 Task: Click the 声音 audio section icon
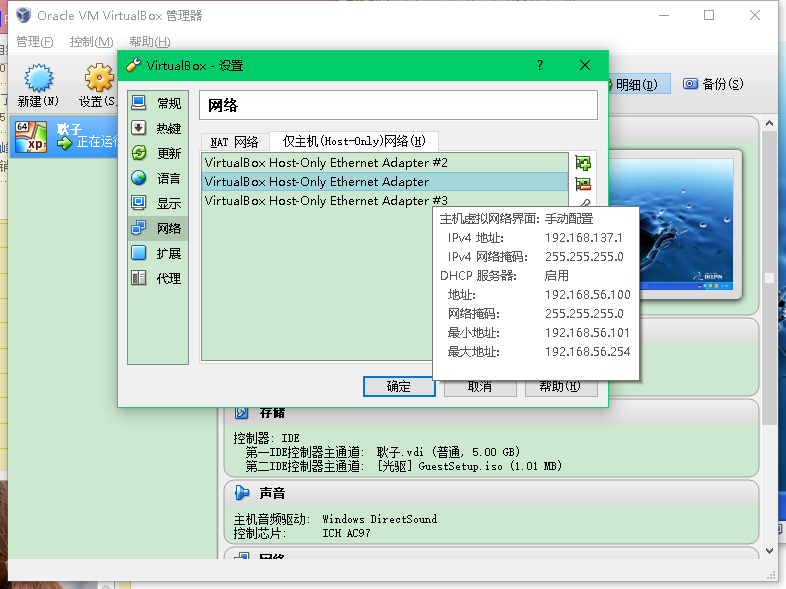coord(242,493)
